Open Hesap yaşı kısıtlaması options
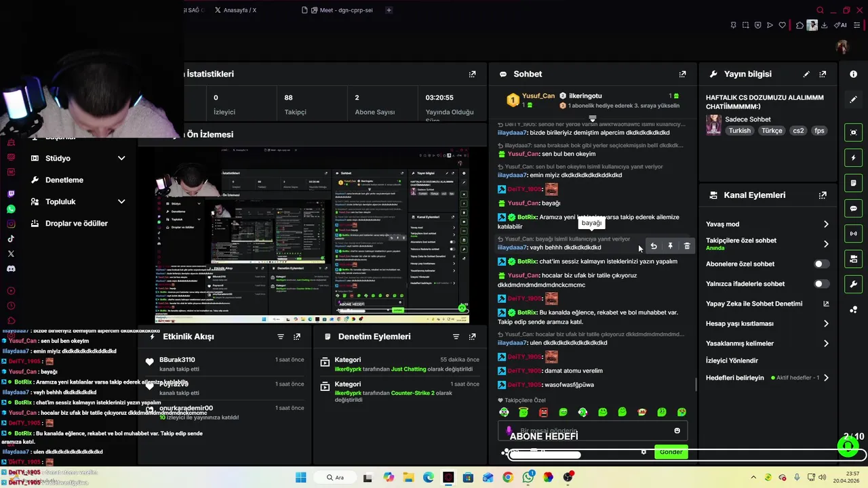 coord(768,324)
